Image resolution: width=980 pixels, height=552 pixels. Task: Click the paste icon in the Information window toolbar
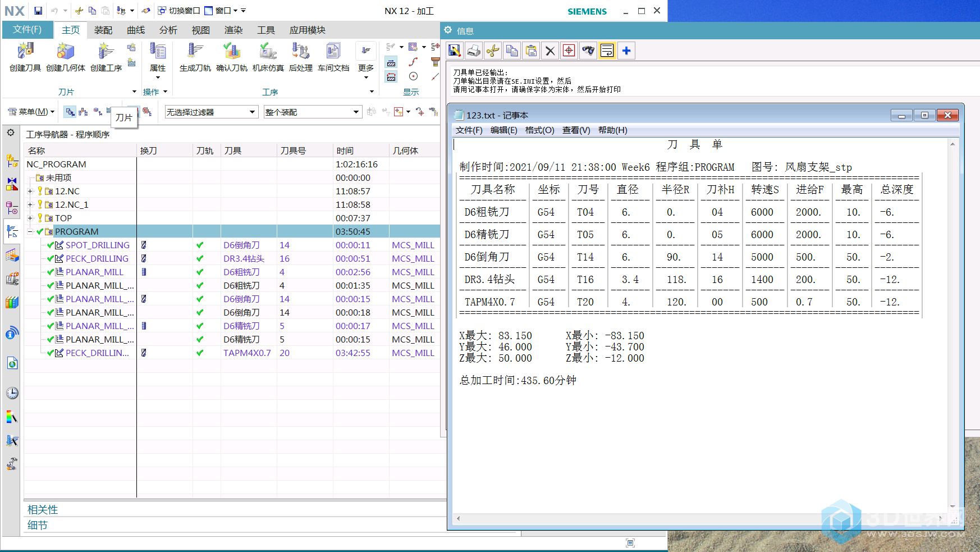tap(531, 51)
